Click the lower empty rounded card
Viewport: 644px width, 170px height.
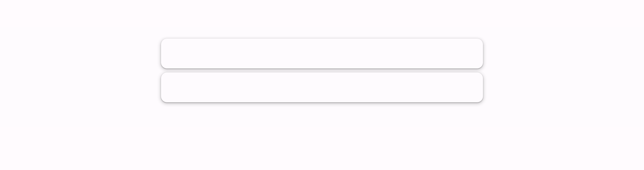tap(322, 87)
